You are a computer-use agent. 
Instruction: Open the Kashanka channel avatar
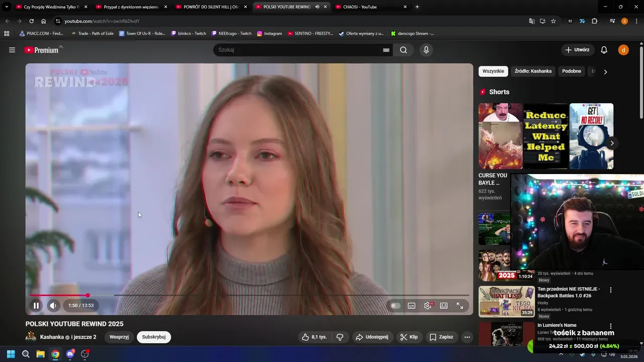(31, 337)
